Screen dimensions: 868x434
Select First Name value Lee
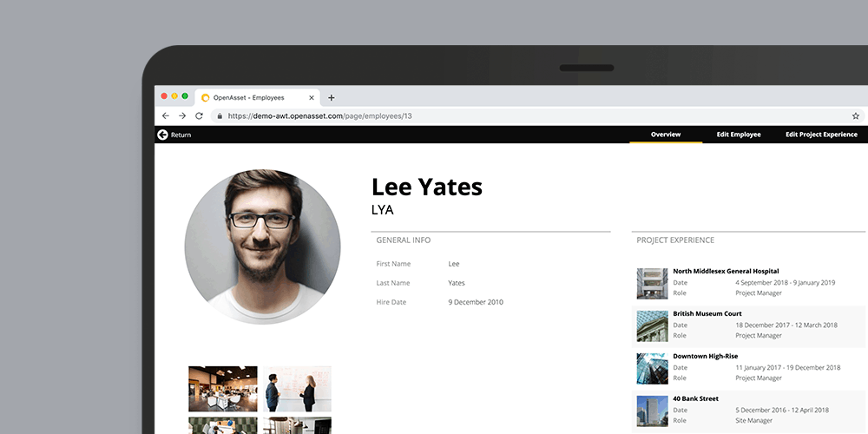pos(454,264)
